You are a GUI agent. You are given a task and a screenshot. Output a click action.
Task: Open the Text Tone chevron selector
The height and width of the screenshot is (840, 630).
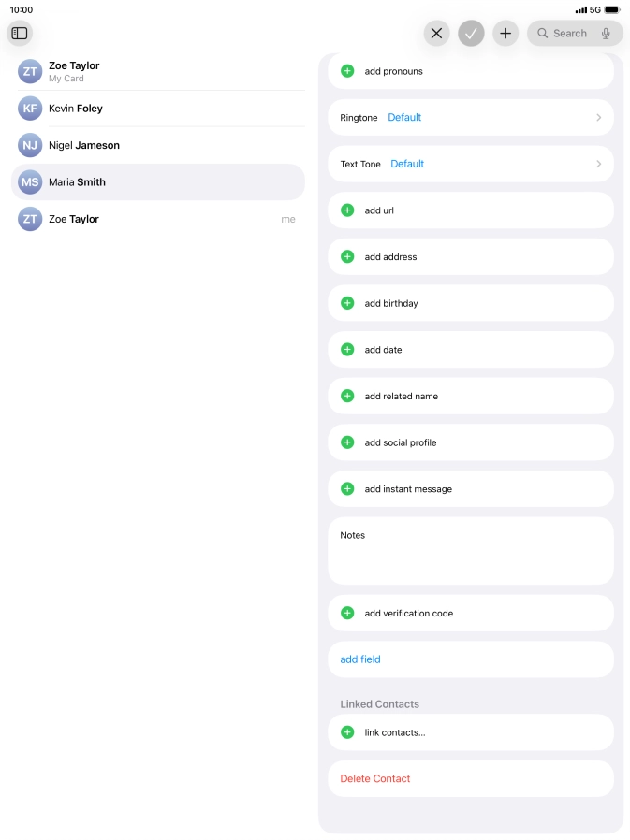pos(598,164)
